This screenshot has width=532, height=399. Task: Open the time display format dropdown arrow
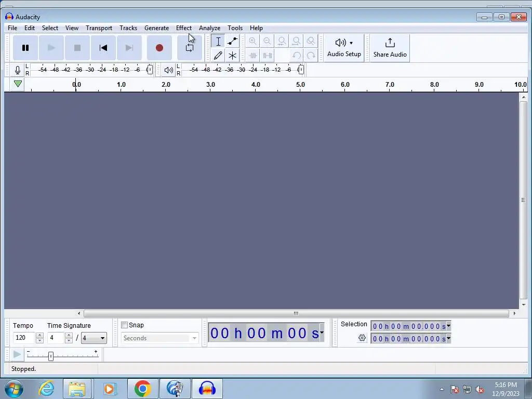tap(322, 332)
